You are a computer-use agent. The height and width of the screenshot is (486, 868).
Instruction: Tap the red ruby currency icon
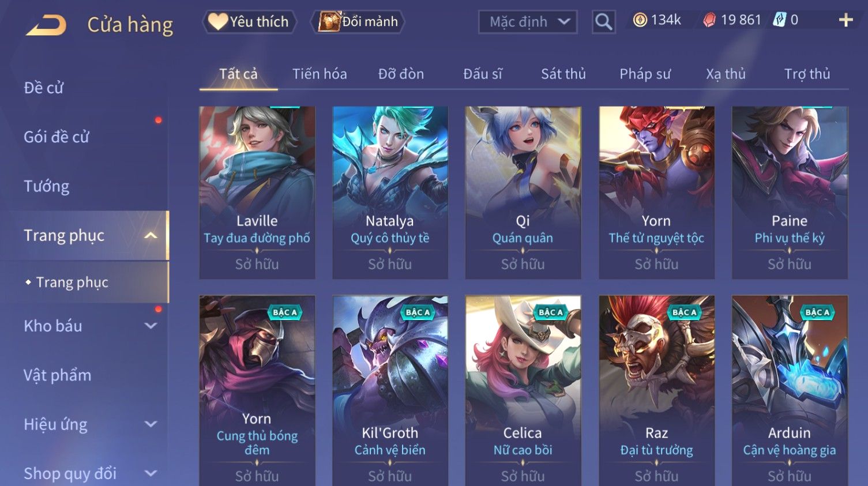709,20
